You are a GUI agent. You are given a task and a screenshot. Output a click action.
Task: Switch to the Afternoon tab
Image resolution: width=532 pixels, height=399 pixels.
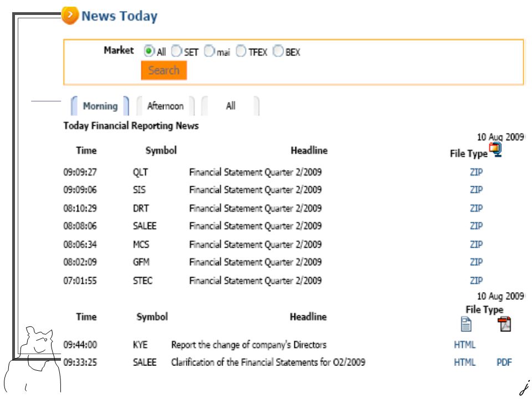[x=165, y=106]
